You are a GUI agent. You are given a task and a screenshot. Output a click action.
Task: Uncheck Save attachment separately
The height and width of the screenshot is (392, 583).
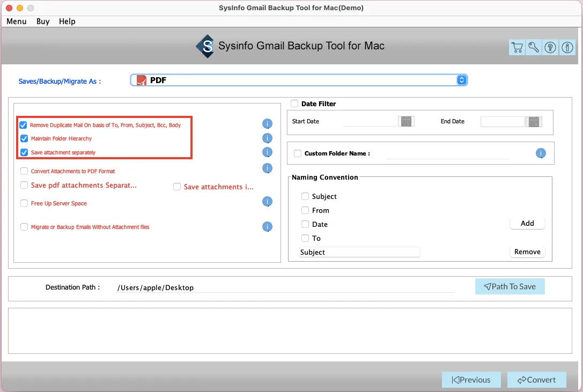pyautogui.click(x=24, y=152)
